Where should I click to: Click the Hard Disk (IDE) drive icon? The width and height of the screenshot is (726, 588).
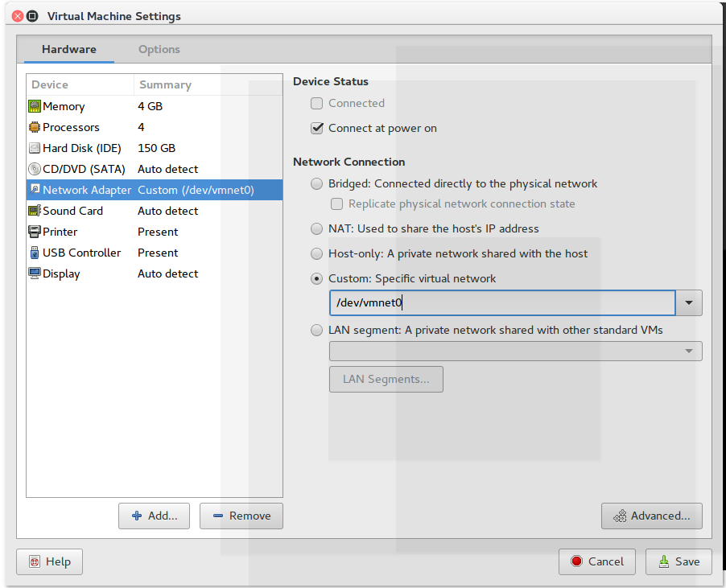[35, 148]
